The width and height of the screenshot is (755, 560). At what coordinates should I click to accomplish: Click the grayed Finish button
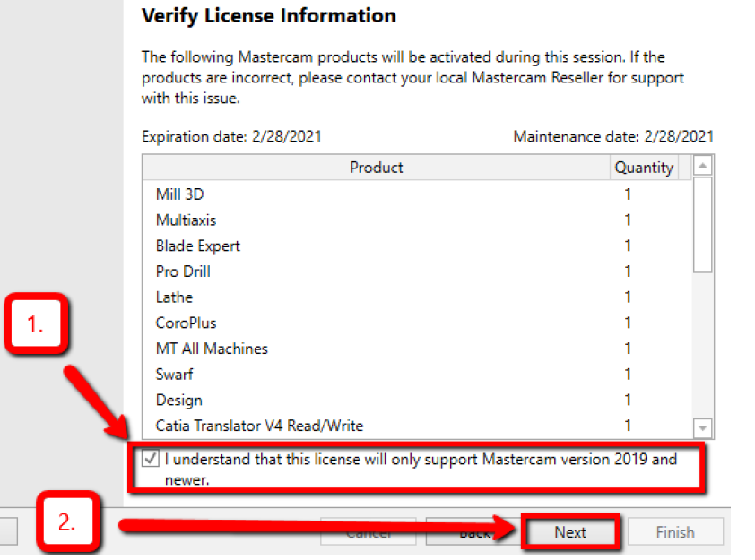[675, 532]
